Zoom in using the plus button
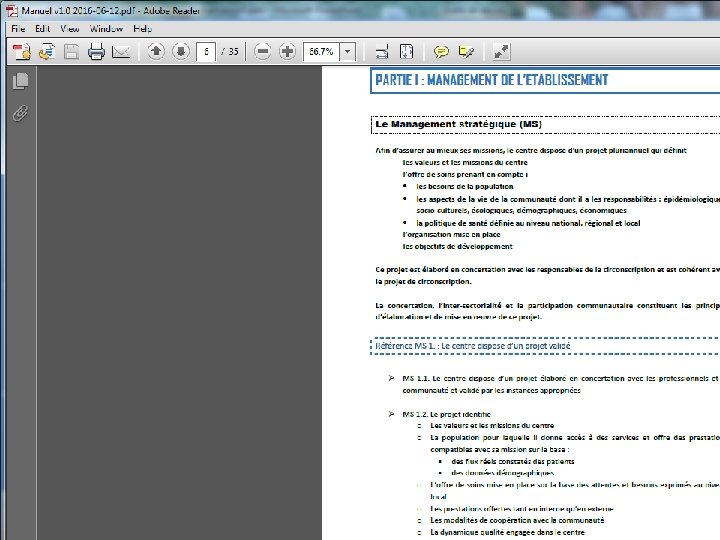Image resolution: width=720 pixels, height=540 pixels. click(x=287, y=51)
